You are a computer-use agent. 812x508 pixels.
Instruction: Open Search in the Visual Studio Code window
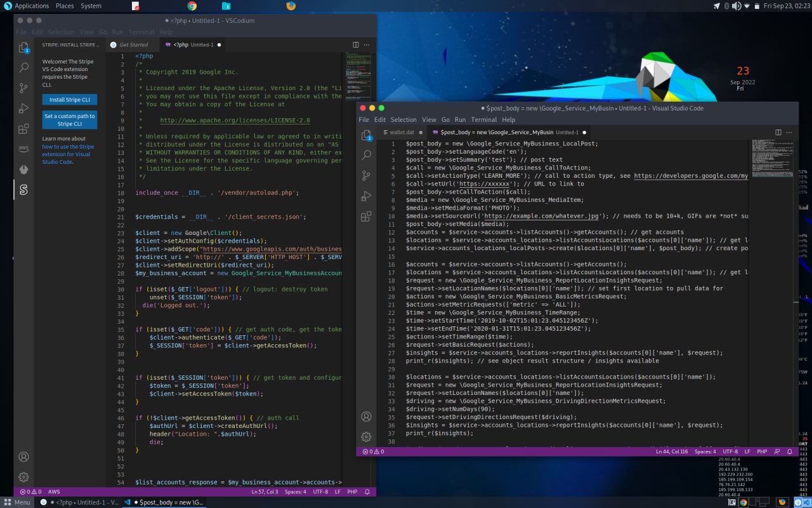click(366, 155)
